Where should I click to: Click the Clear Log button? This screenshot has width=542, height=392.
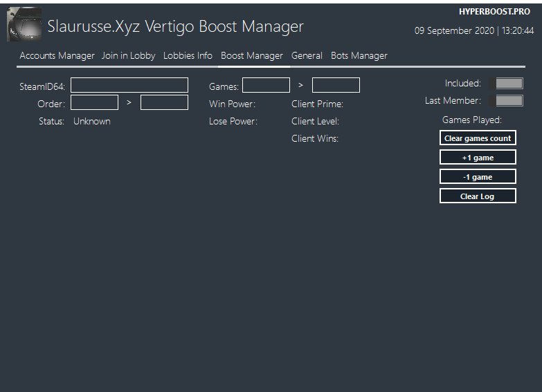478,196
